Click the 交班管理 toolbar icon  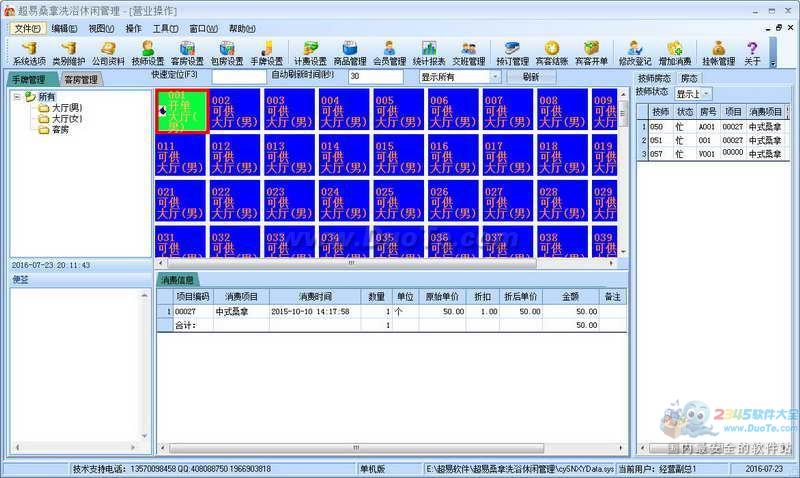point(469,54)
